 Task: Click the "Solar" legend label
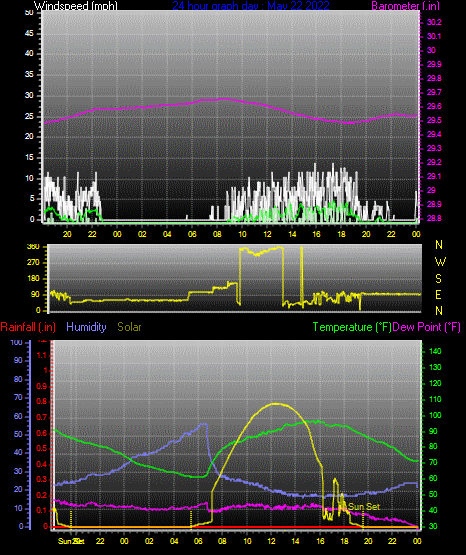[129, 327]
